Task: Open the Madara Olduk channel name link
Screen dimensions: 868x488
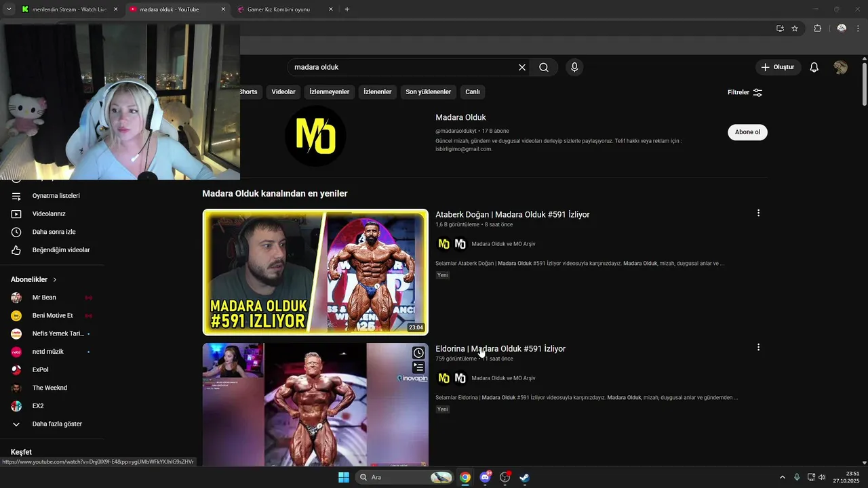Action: [460, 117]
